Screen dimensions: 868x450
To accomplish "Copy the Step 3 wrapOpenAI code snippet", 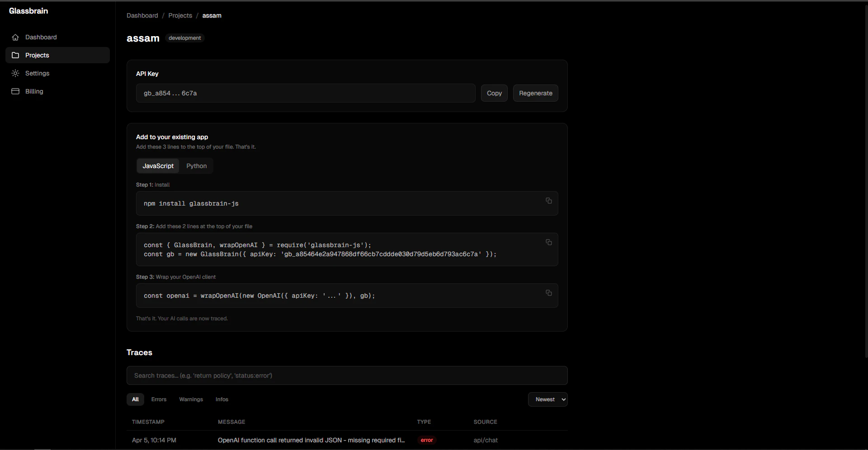I will click(548, 293).
